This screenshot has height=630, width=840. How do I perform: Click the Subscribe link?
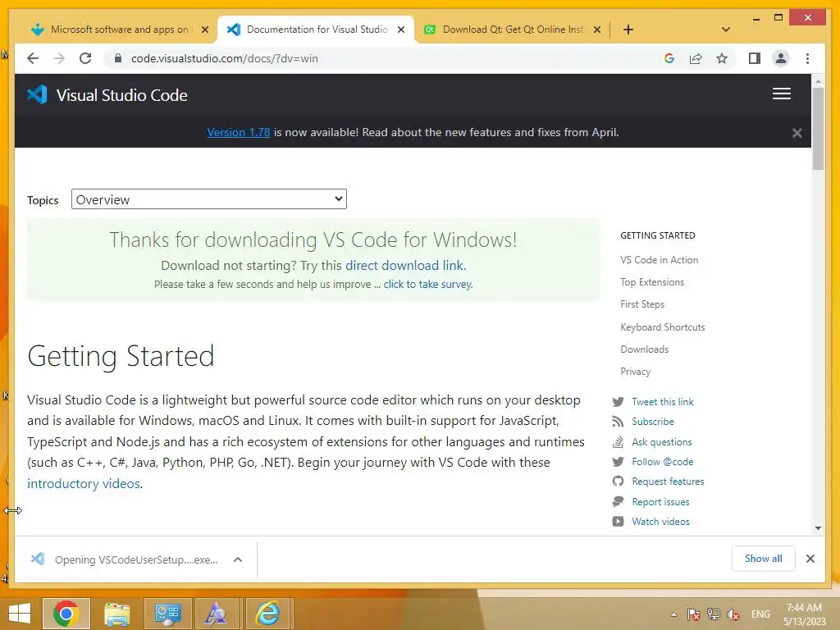point(653,422)
